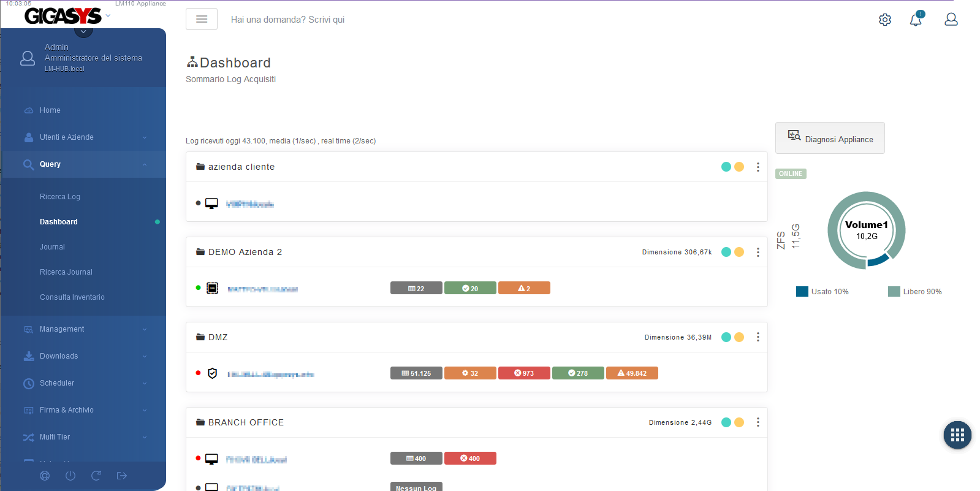Click the Admin avatar icon in sidebar
The image size is (980, 491).
[28, 58]
